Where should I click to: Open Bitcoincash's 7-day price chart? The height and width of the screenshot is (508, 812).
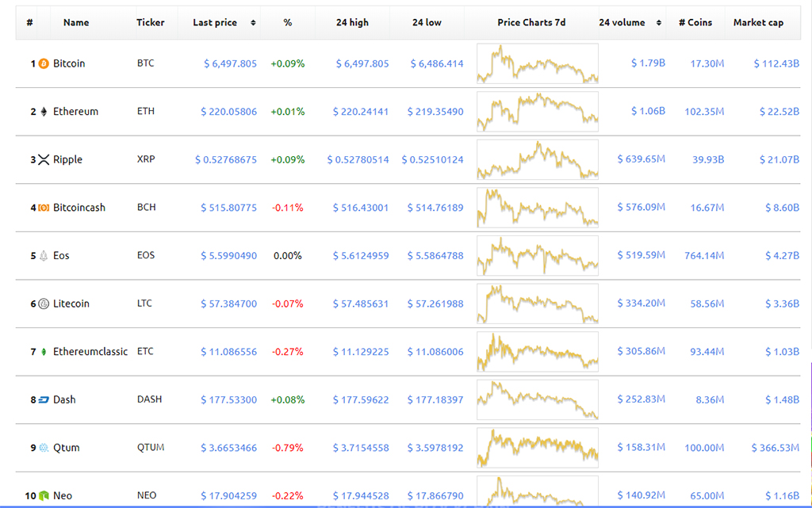[x=538, y=208]
